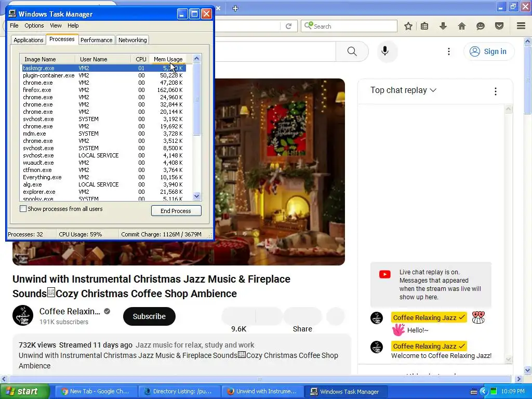Switch to the Networking tab

click(132, 40)
